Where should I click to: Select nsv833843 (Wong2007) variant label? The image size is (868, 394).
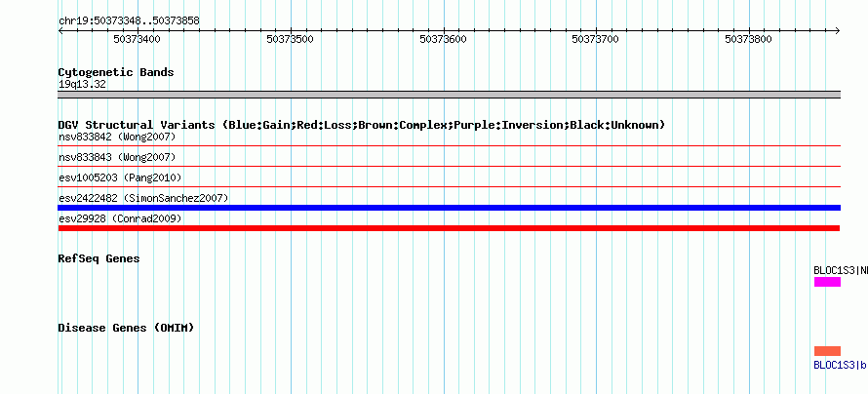pyautogui.click(x=117, y=158)
